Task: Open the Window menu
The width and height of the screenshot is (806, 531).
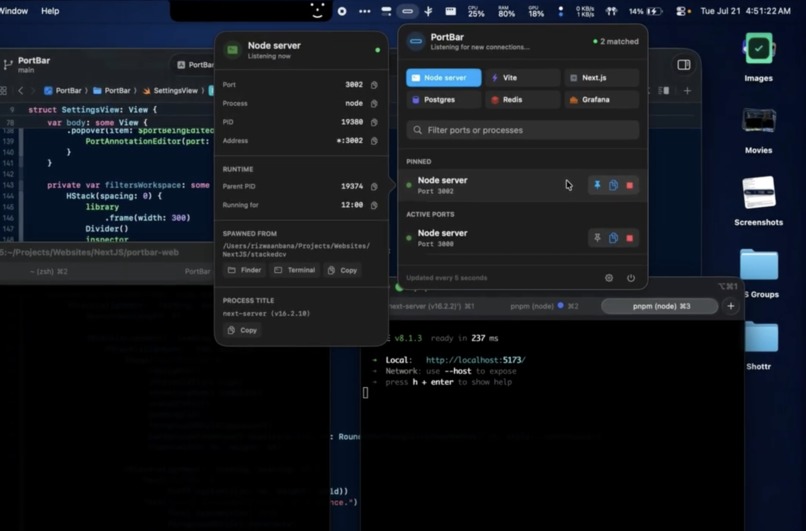Action: 13,11
